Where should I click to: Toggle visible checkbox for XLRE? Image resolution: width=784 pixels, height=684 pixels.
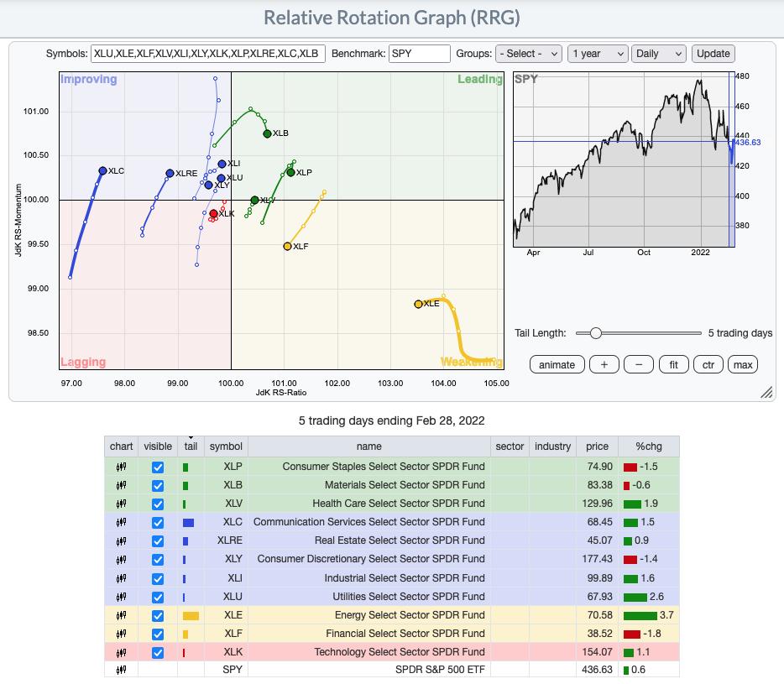(158, 541)
